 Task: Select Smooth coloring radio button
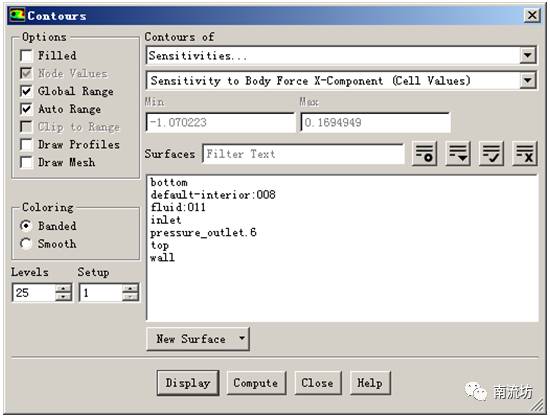pyautogui.click(x=26, y=244)
